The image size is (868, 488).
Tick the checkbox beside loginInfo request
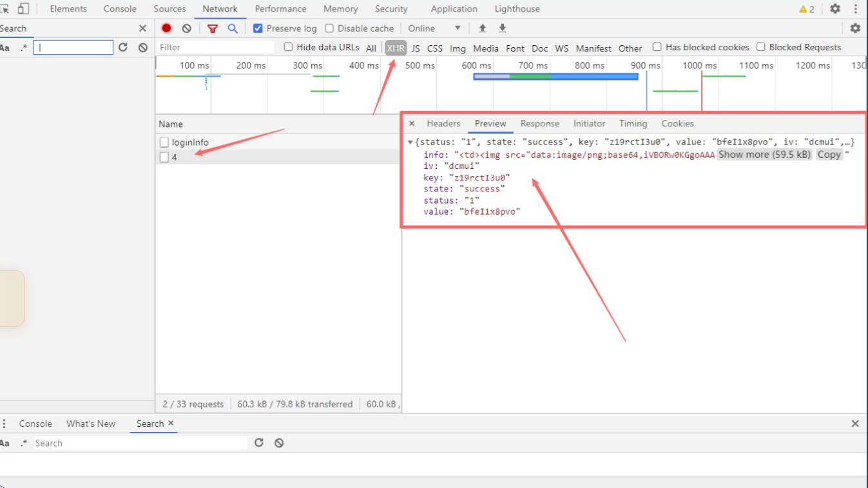[164, 142]
